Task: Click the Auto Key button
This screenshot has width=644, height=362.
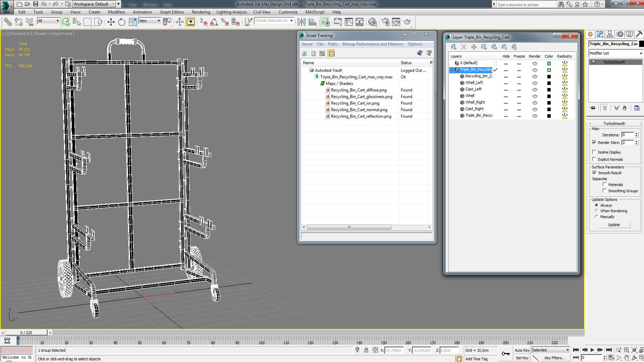Action: [x=522, y=350]
